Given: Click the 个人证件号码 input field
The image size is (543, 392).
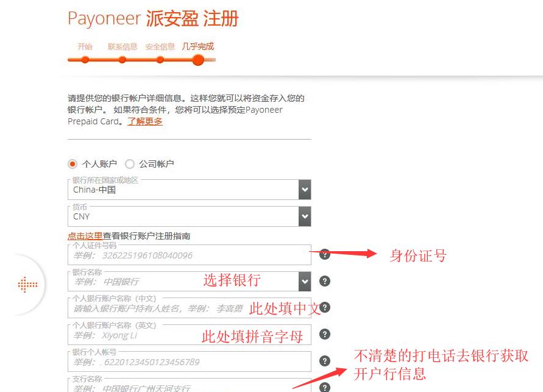Looking at the screenshot, I should 189,255.
